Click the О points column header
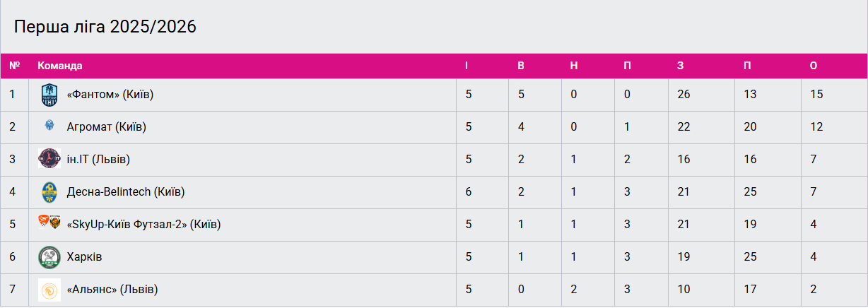Image resolution: width=868 pixels, height=308 pixels. point(814,66)
